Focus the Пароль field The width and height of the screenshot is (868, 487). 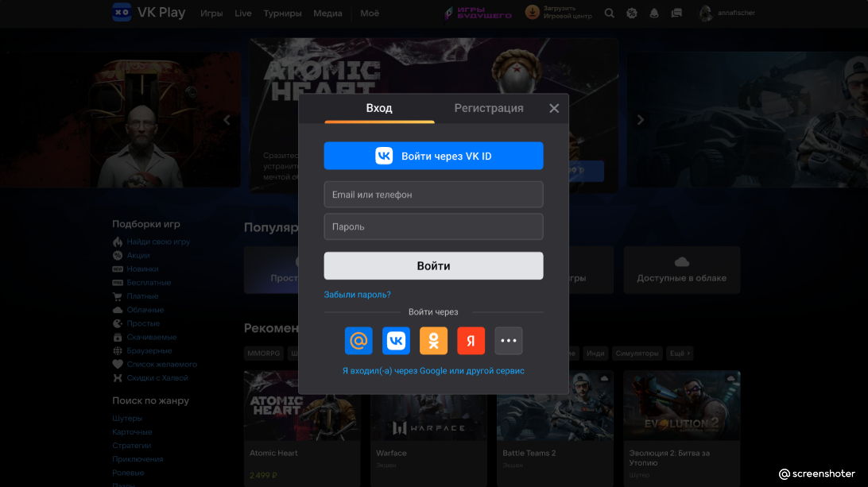tap(433, 226)
